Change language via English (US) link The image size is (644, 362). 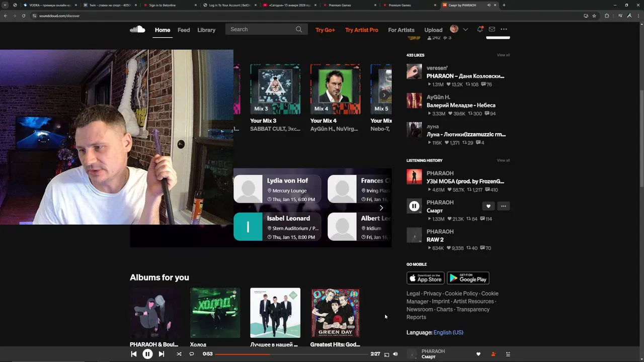[x=448, y=332]
